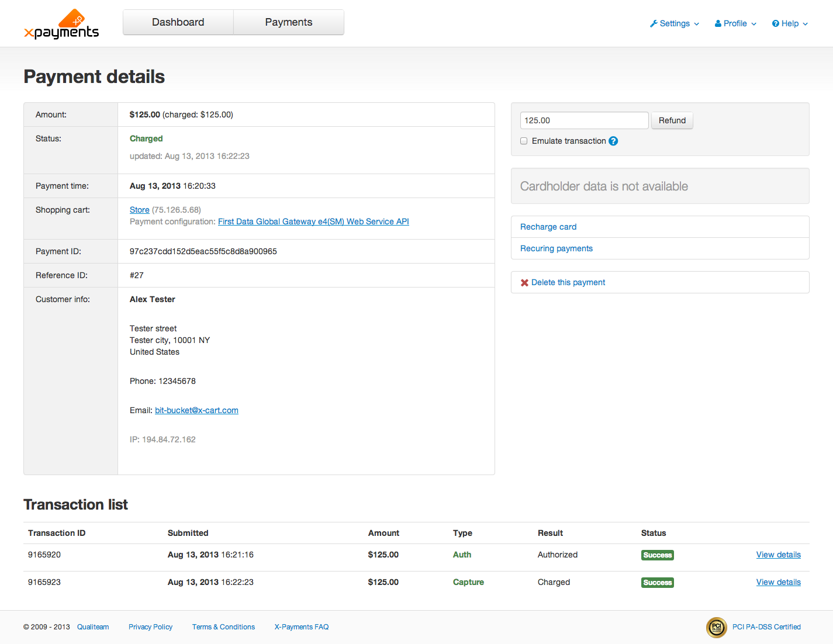Open First Data Global Gateway configuration link
Screen dimensions: 833x644
pyautogui.click(x=313, y=221)
